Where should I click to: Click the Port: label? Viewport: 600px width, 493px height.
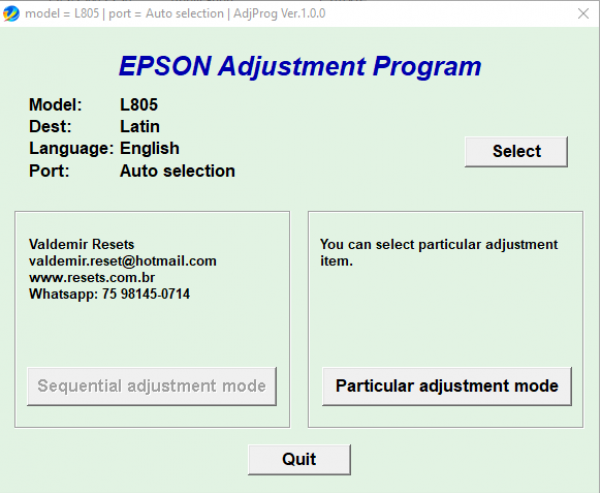click(x=49, y=171)
